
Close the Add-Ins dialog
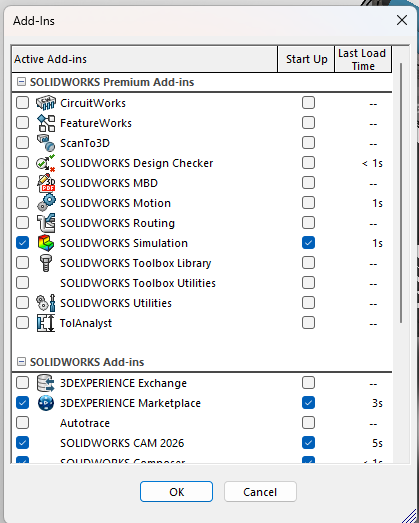coord(402,20)
